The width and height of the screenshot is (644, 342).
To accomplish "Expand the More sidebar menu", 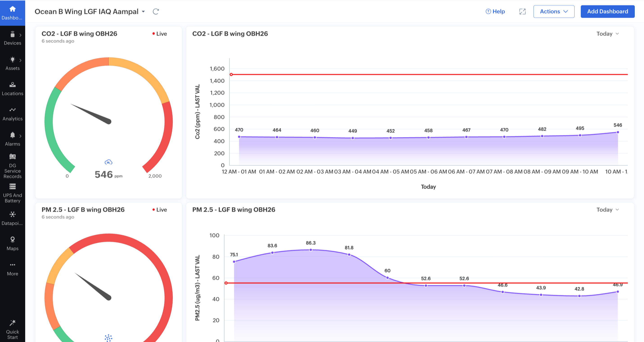I will 13,268.
